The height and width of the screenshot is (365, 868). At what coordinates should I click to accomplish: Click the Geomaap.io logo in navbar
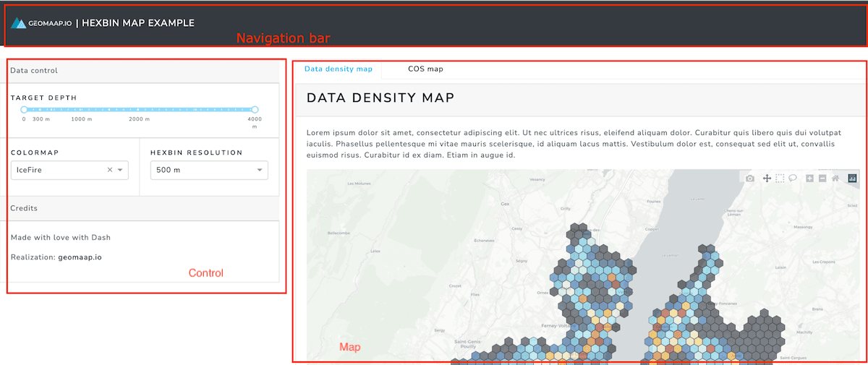tap(41, 23)
